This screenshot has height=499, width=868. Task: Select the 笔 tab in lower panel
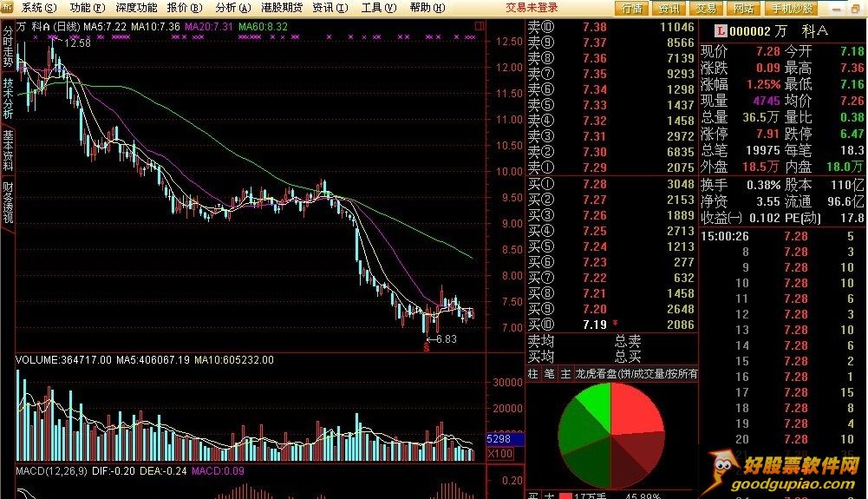(549, 374)
